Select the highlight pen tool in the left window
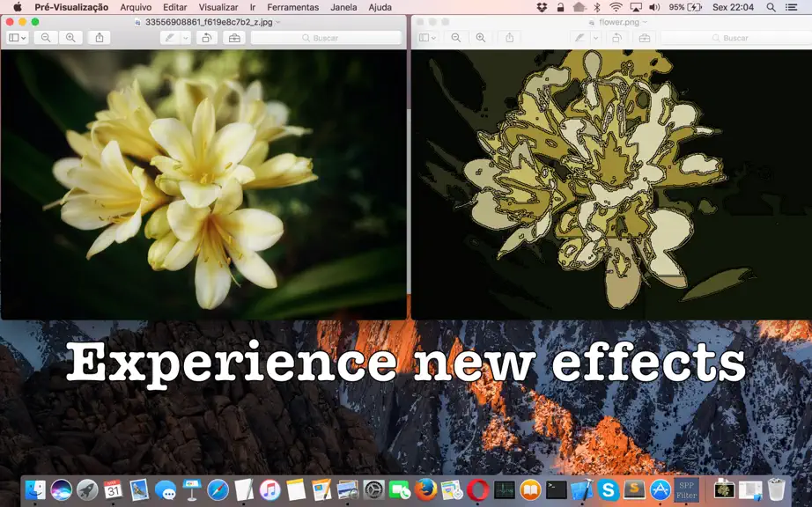The width and height of the screenshot is (812, 507). pyautogui.click(x=169, y=38)
